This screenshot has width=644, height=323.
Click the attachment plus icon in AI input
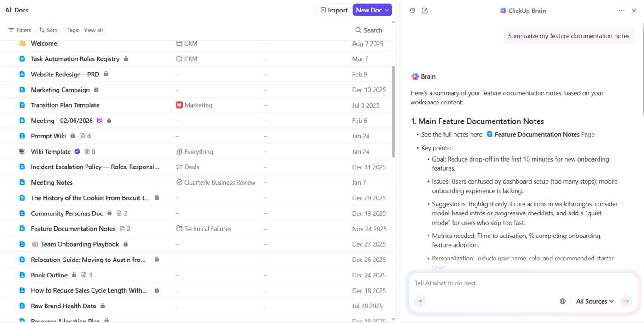(420, 301)
